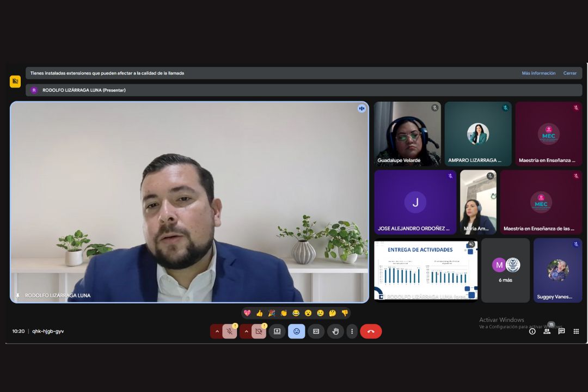Turn on the camera toggle
Viewport: 588px width, 392px height.
pyautogui.click(x=259, y=331)
